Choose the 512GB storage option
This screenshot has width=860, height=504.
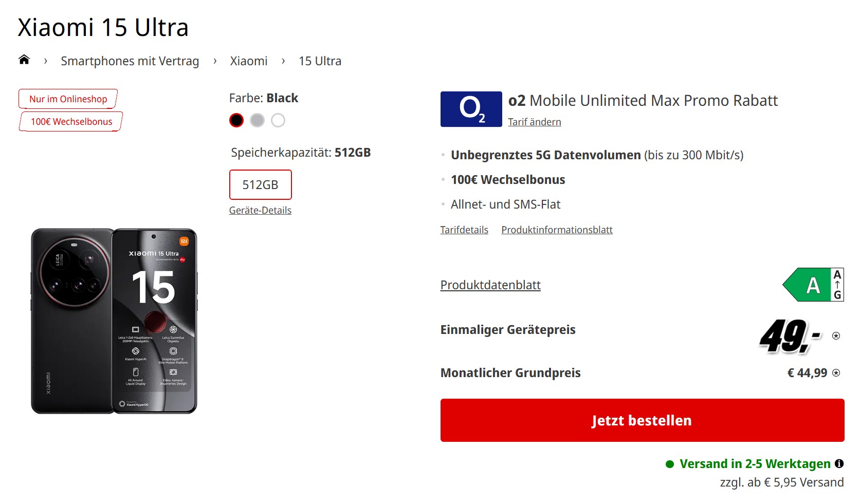[261, 184]
